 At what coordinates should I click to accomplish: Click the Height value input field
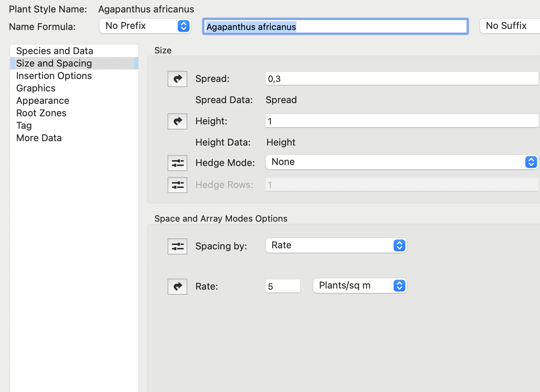401,121
